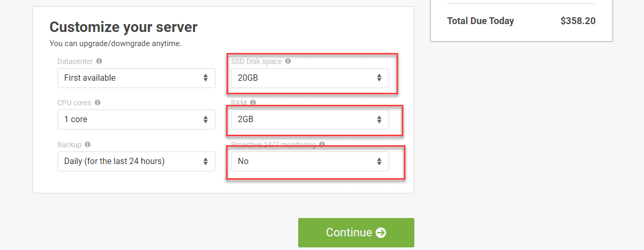Screen dimensions: 644x250
Task: Click the Total Due Today label
Action: (480, 21)
